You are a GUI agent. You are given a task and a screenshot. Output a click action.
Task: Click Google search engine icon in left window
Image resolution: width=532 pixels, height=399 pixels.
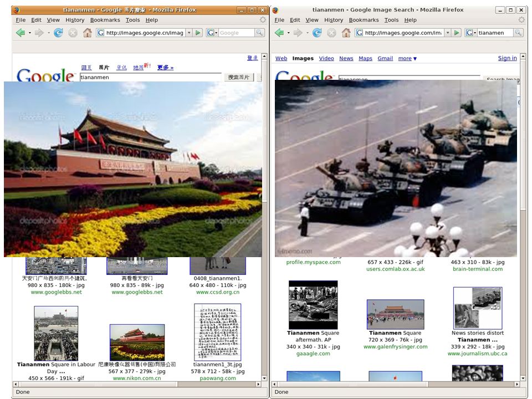[211, 33]
